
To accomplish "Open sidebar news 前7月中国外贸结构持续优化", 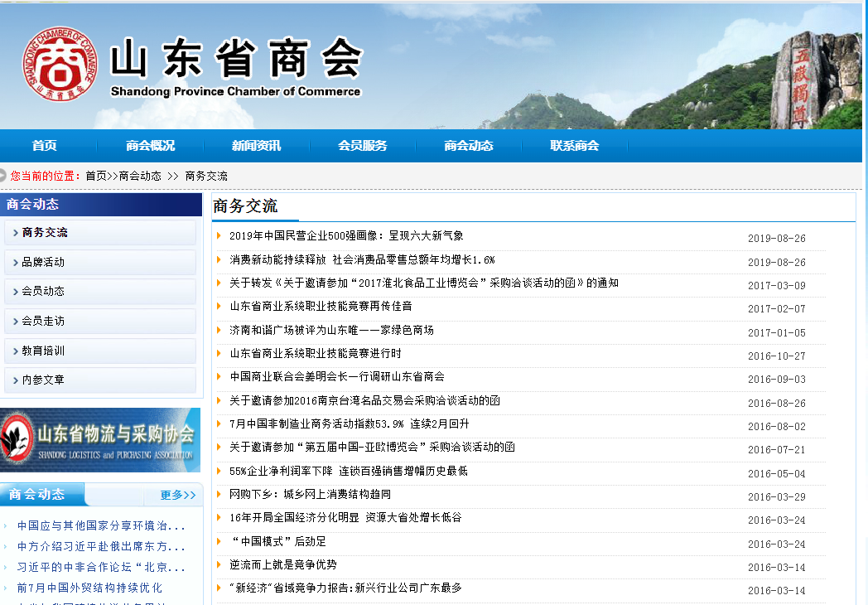I will tap(89, 588).
